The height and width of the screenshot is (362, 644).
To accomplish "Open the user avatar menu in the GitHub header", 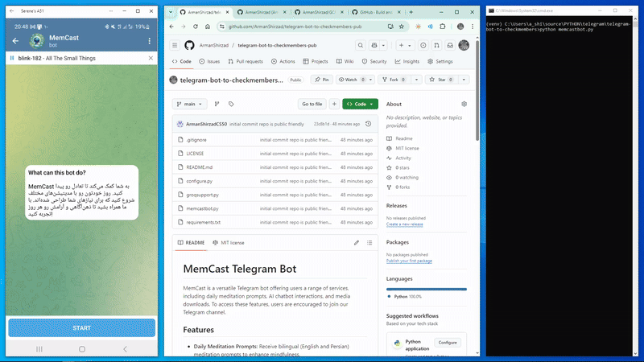I will (464, 45).
